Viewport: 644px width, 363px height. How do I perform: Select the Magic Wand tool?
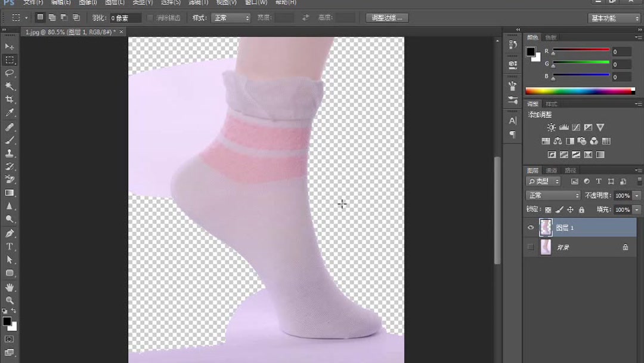pos(10,86)
